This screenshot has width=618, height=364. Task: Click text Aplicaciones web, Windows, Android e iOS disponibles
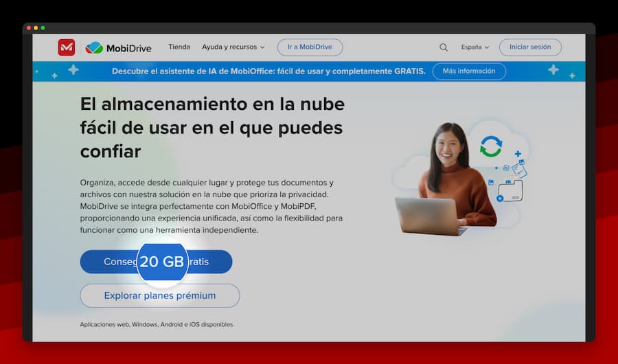157,324
